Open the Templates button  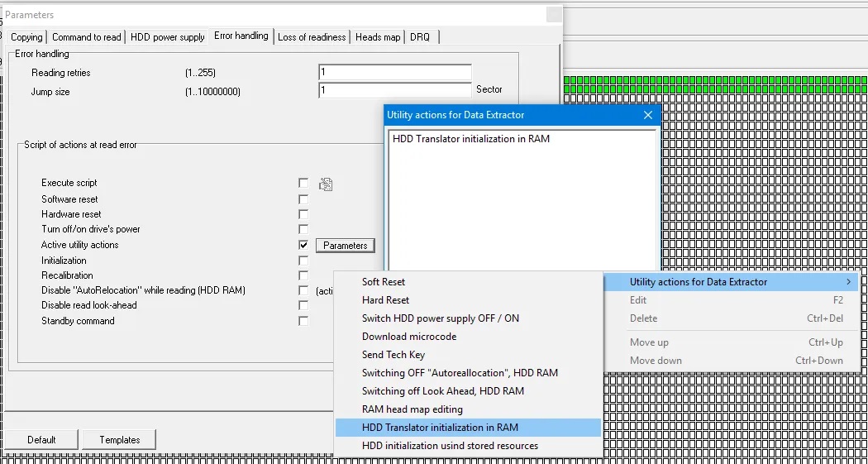pyautogui.click(x=120, y=440)
